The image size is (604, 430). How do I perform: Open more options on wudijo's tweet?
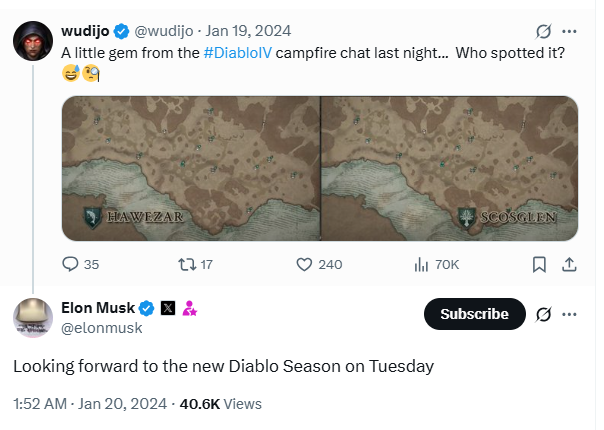[570, 30]
